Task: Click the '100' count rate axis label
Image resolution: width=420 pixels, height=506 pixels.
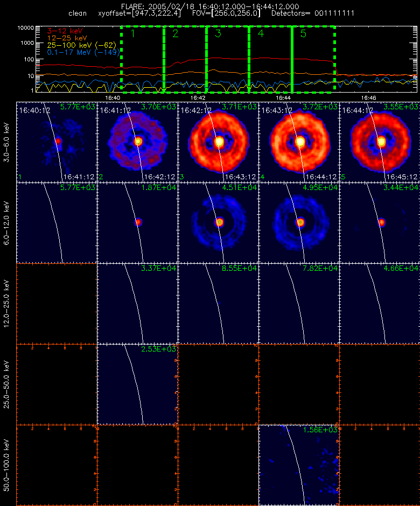Action: pyautogui.click(x=29, y=59)
